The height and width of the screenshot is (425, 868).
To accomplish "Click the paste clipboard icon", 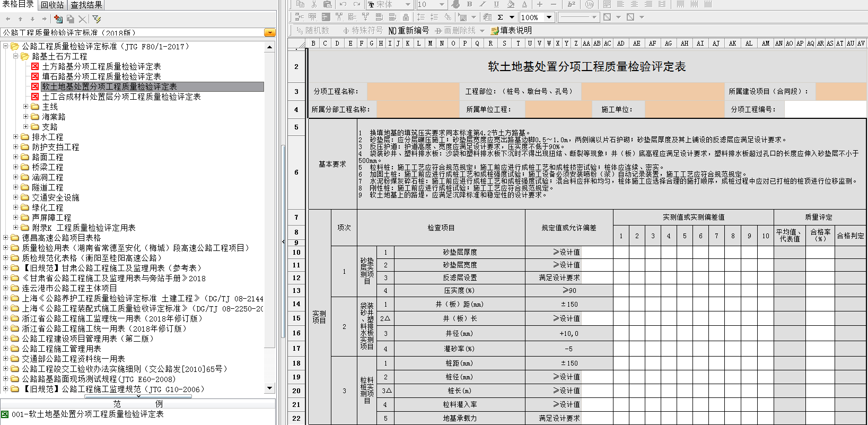I will (327, 4).
